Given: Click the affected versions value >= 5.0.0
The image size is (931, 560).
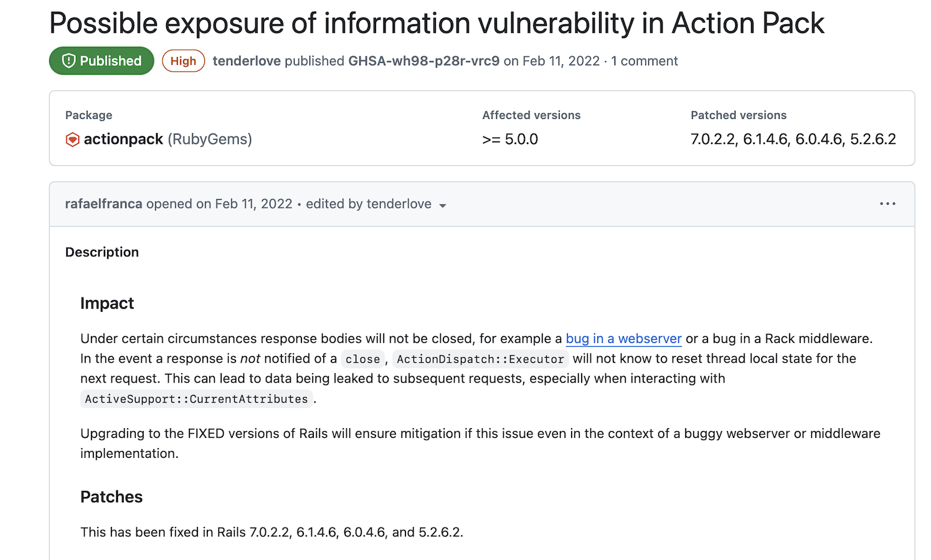Looking at the screenshot, I should [510, 139].
